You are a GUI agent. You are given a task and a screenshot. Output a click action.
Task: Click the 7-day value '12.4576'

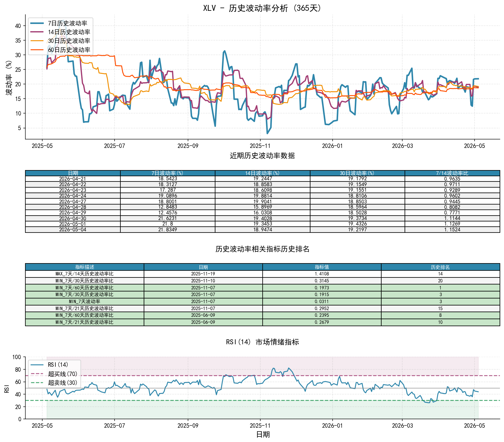pyautogui.click(x=168, y=213)
